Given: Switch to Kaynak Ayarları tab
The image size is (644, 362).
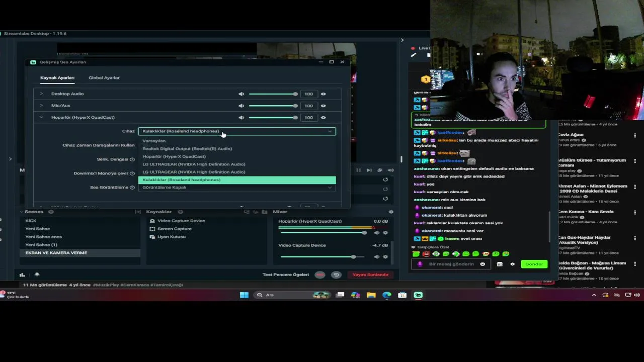Looking at the screenshot, I should (x=57, y=78).
